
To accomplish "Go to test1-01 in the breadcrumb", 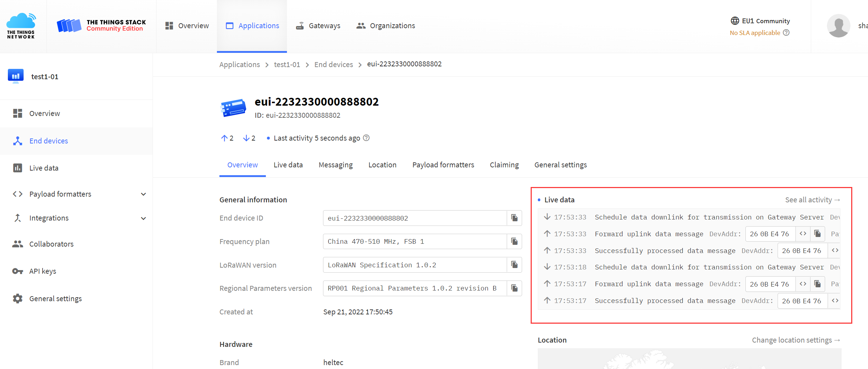I will coord(287,65).
